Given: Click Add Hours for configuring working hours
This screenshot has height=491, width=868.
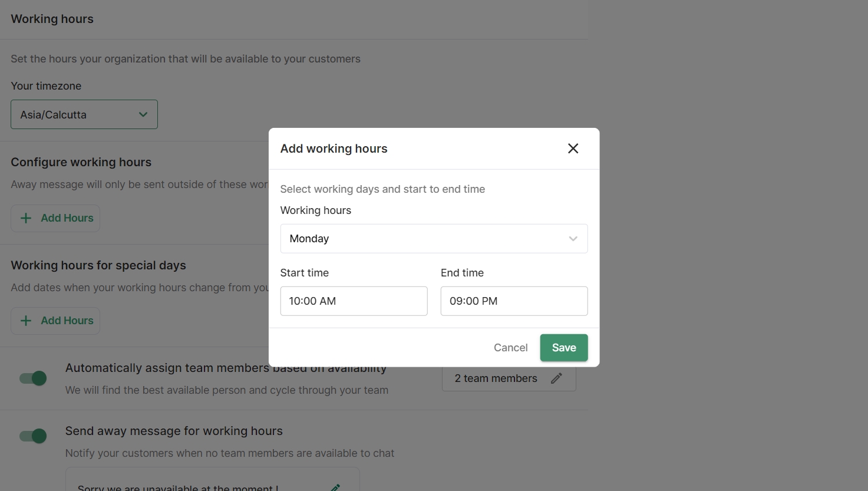Looking at the screenshot, I should click(x=67, y=218).
